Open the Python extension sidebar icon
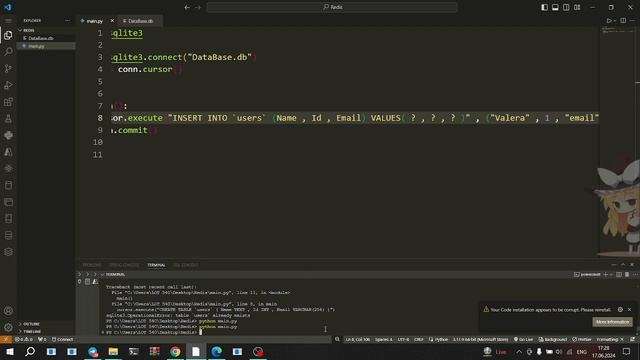 pyautogui.click(x=8, y=136)
